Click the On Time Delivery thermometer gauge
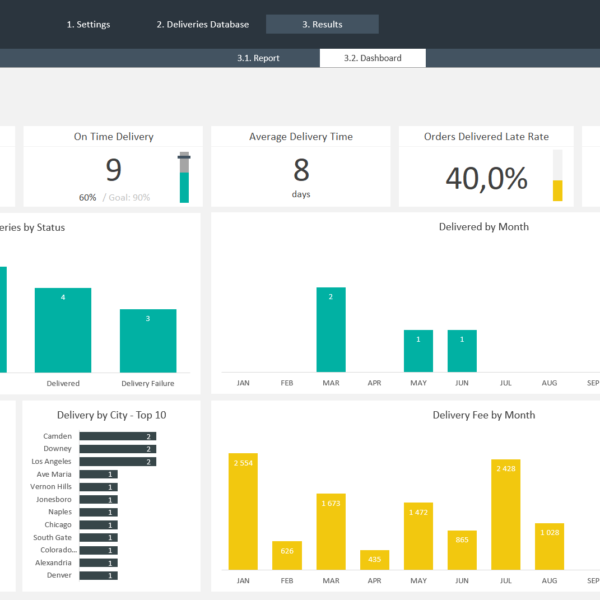 pos(184,178)
